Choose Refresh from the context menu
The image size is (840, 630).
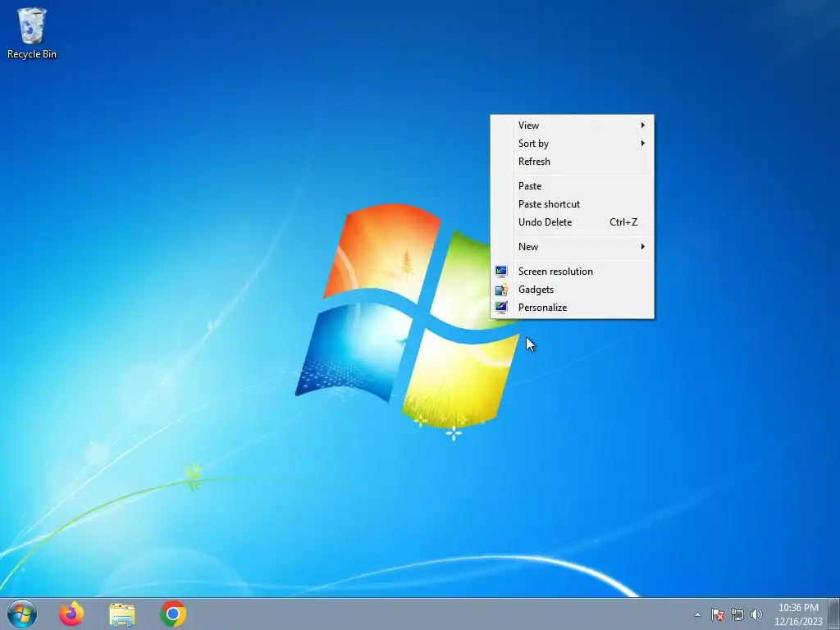(x=572, y=162)
